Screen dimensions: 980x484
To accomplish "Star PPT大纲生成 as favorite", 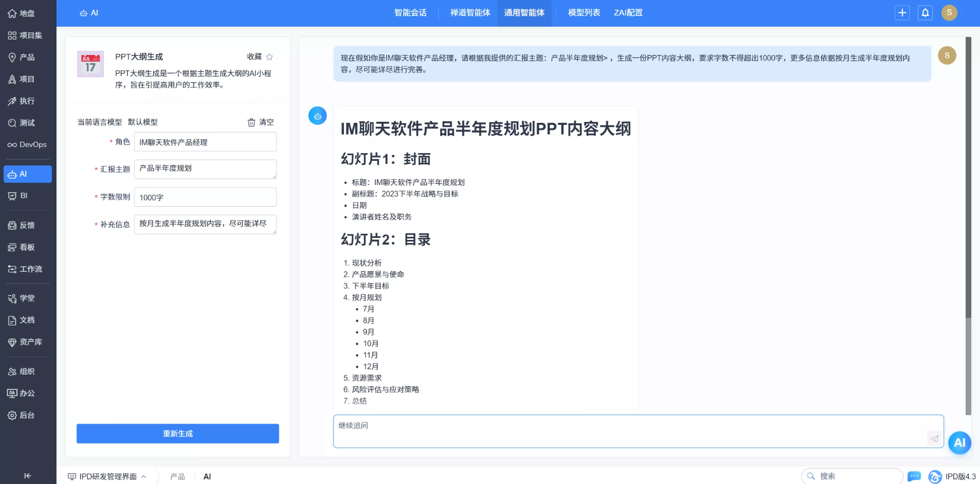I will click(270, 57).
